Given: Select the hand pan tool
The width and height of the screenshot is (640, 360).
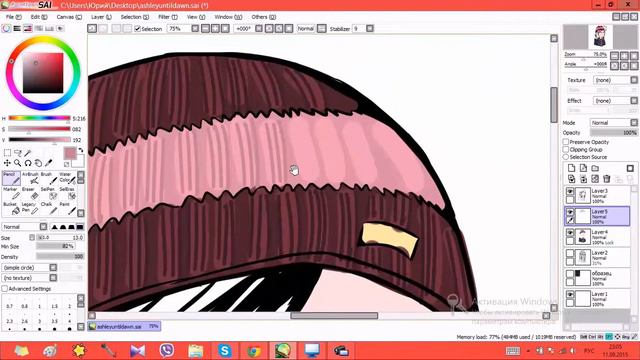Looking at the screenshot, I should click(x=38, y=163).
